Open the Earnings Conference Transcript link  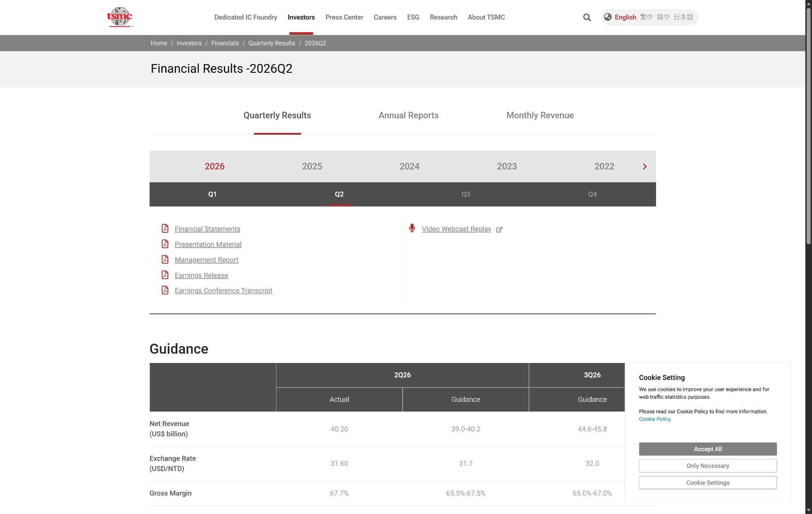coord(223,291)
